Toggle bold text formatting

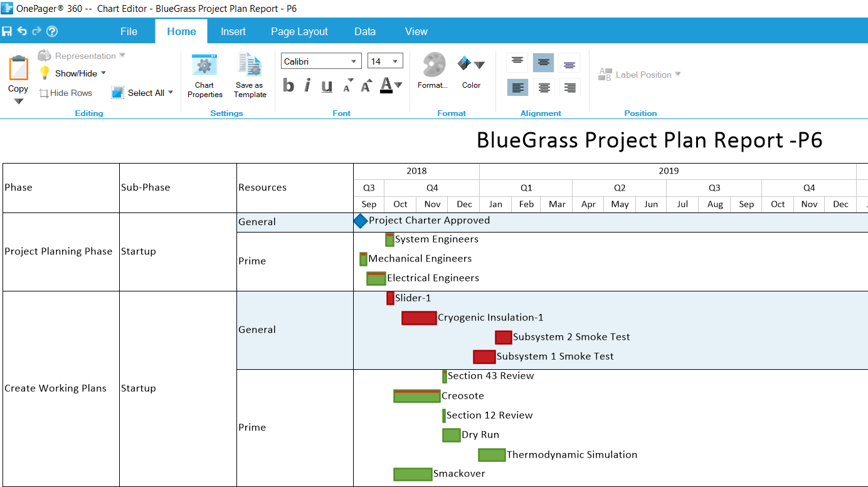(x=288, y=85)
